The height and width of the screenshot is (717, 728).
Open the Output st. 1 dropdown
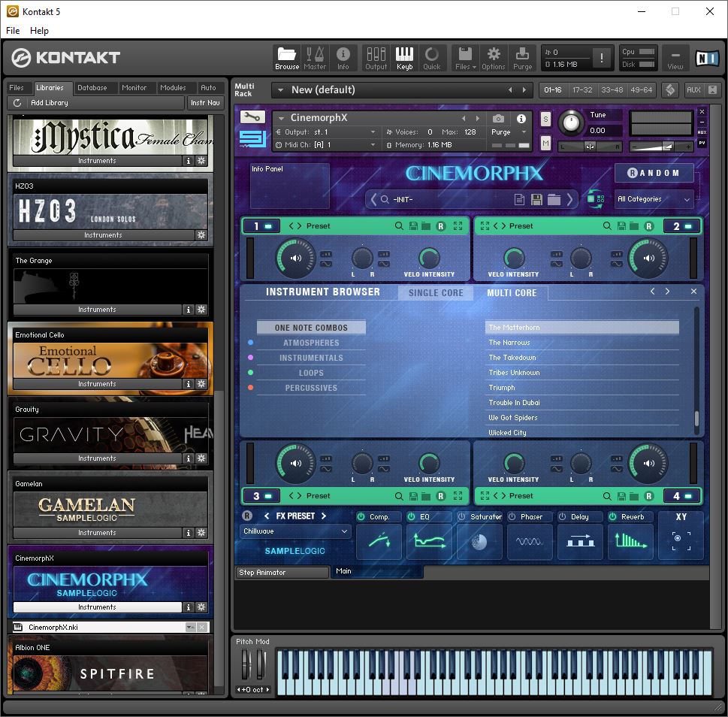(x=326, y=132)
